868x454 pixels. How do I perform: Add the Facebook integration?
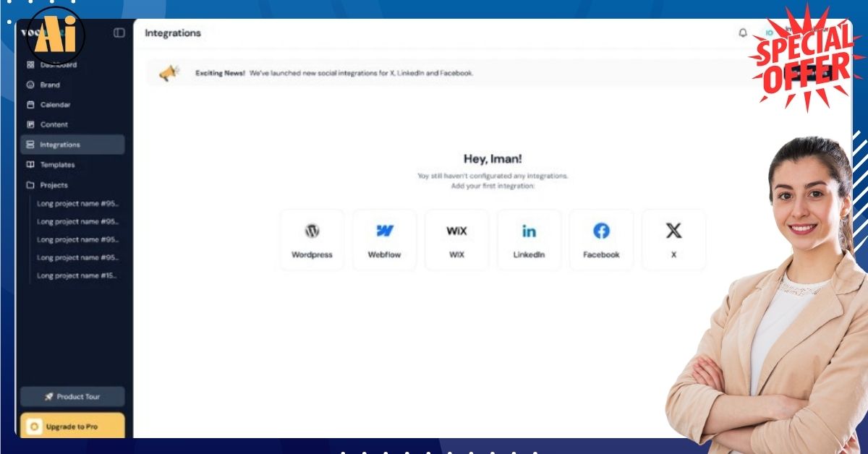[x=601, y=239]
